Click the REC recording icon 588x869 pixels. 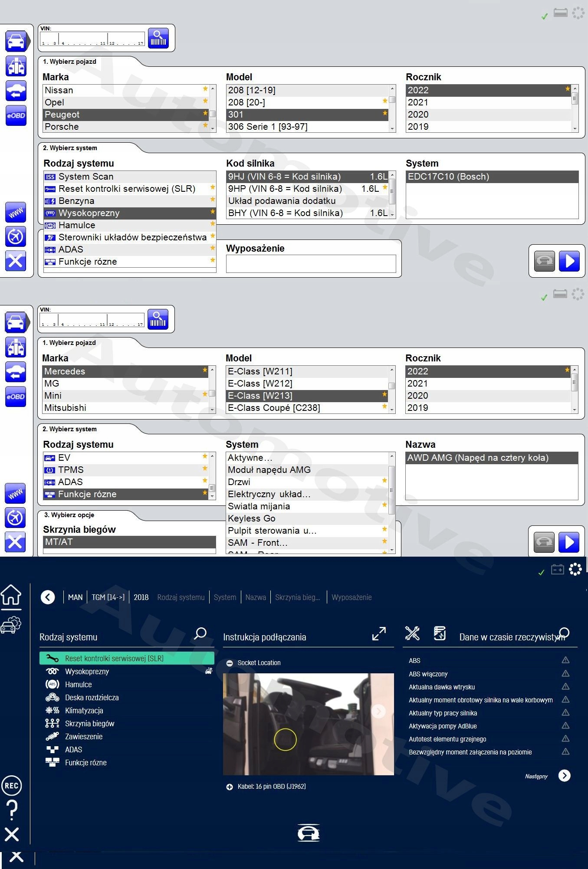point(11,785)
